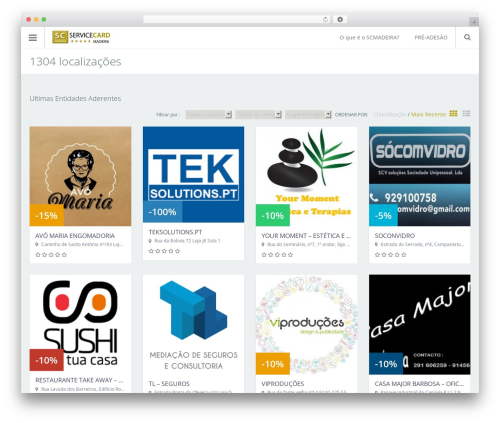Expand the Lugares/página dropdown
Image resolution: width=500 pixels, height=423 pixels.
(308, 114)
